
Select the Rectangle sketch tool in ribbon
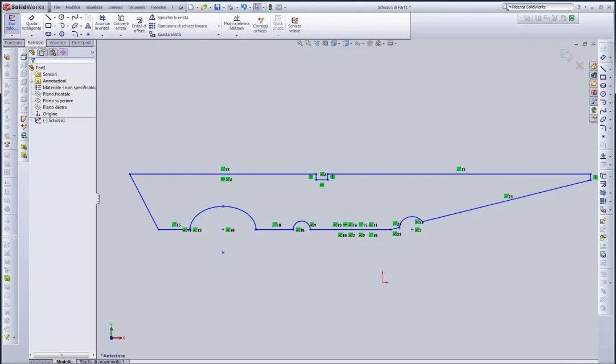click(48, 26)
